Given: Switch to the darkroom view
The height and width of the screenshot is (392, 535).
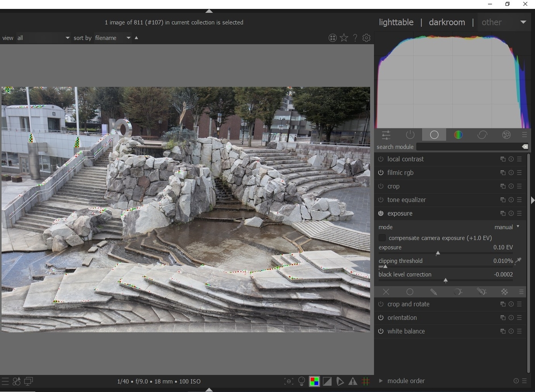Looking at the screenshot, I should tap(447, 22).
